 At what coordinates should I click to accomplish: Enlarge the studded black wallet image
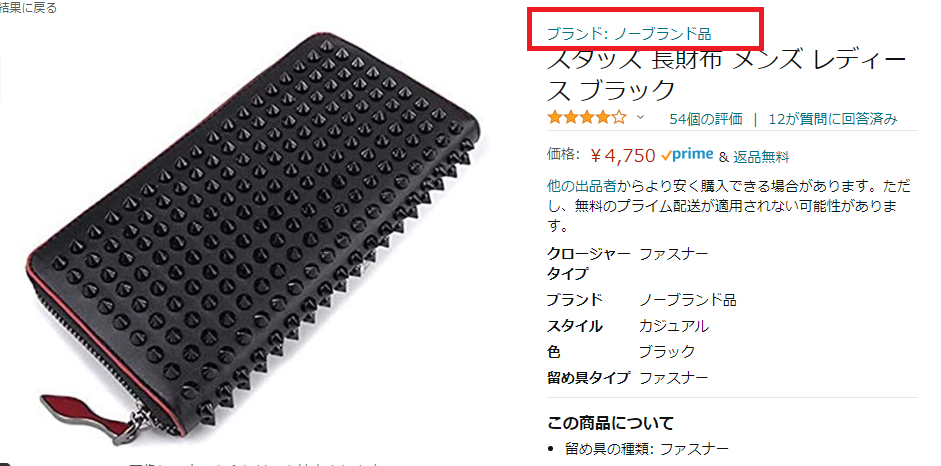(252, 240)
